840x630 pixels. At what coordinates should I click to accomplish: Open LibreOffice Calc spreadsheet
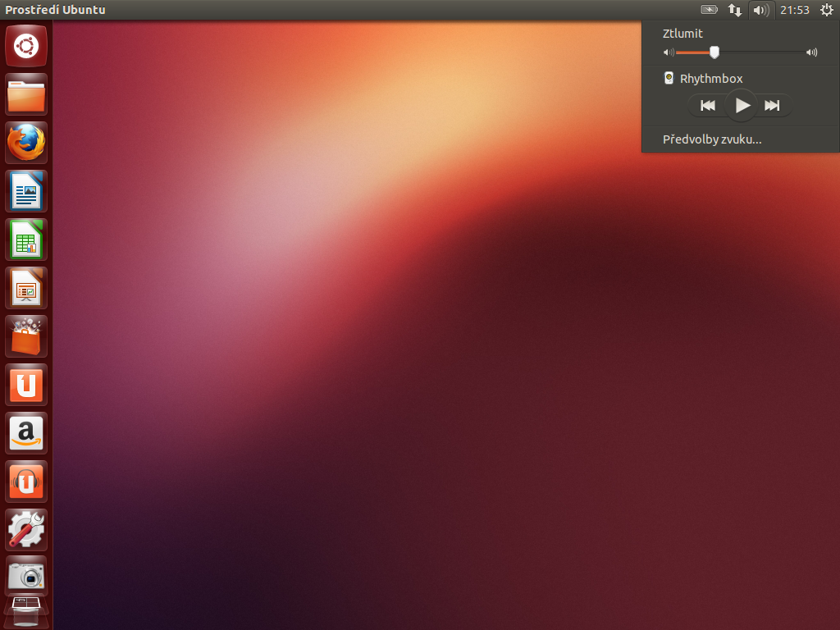click(x=26, y=240)
